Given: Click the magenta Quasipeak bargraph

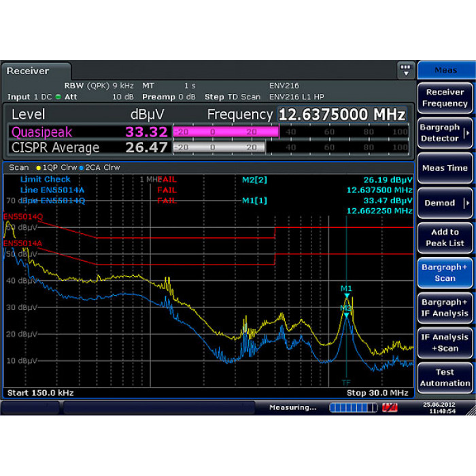Looking at the screenshot, I should [x=226, y=132].
